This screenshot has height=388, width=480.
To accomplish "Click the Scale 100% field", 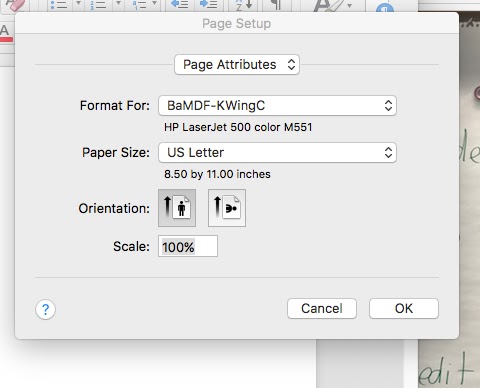I will (x=188, y=246).
